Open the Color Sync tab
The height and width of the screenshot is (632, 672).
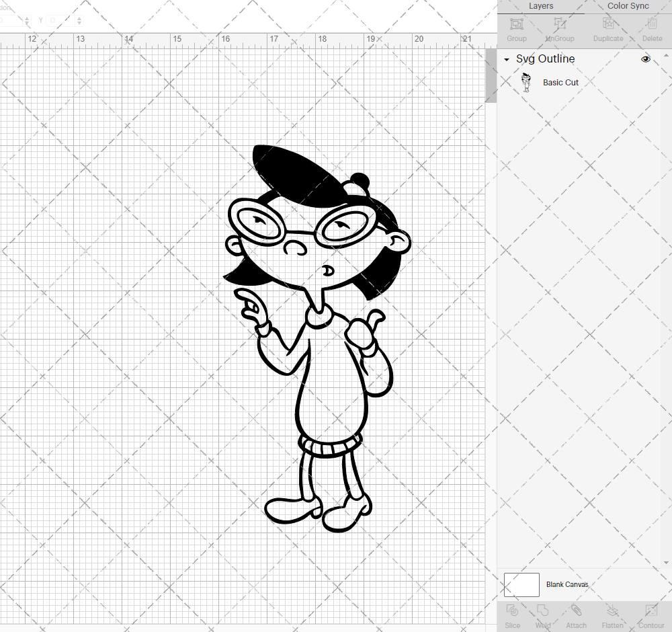628,6
